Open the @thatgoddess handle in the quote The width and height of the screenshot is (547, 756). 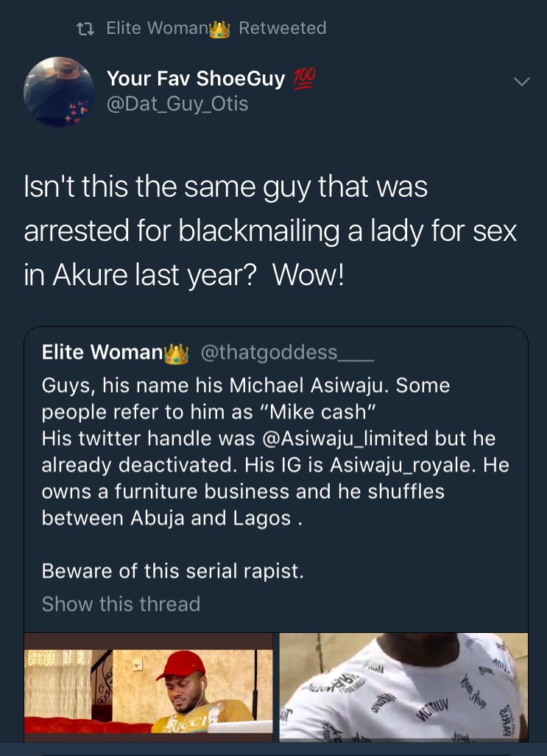coord(287,353)
